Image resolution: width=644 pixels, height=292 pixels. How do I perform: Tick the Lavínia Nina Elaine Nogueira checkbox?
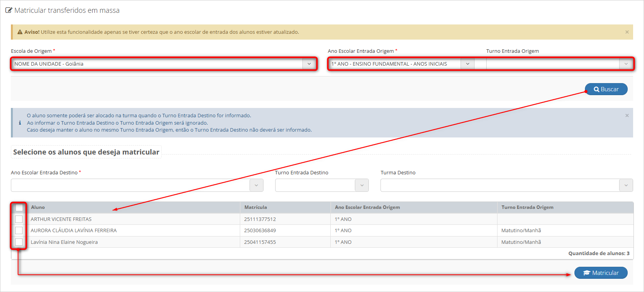pos(19,242)
